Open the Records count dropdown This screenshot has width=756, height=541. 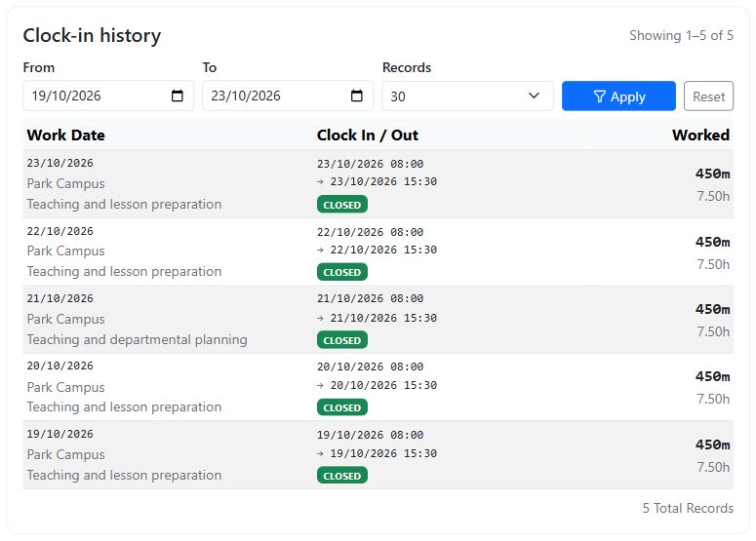467,96
